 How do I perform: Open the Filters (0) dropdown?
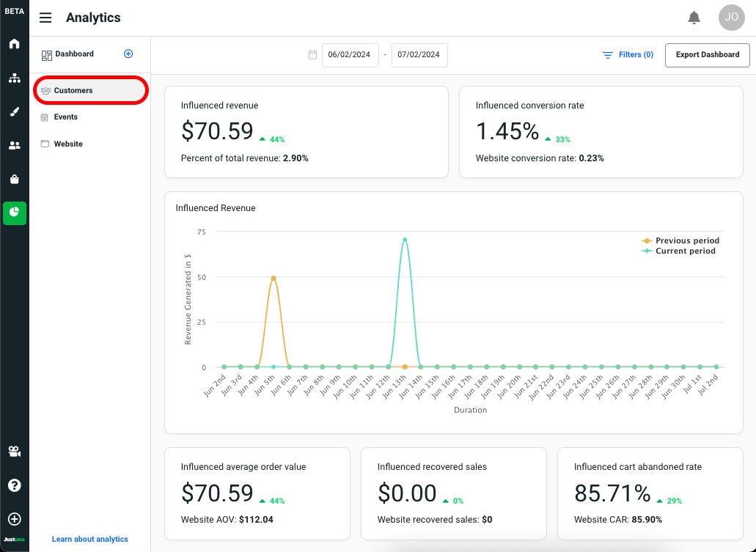(628, 55)
